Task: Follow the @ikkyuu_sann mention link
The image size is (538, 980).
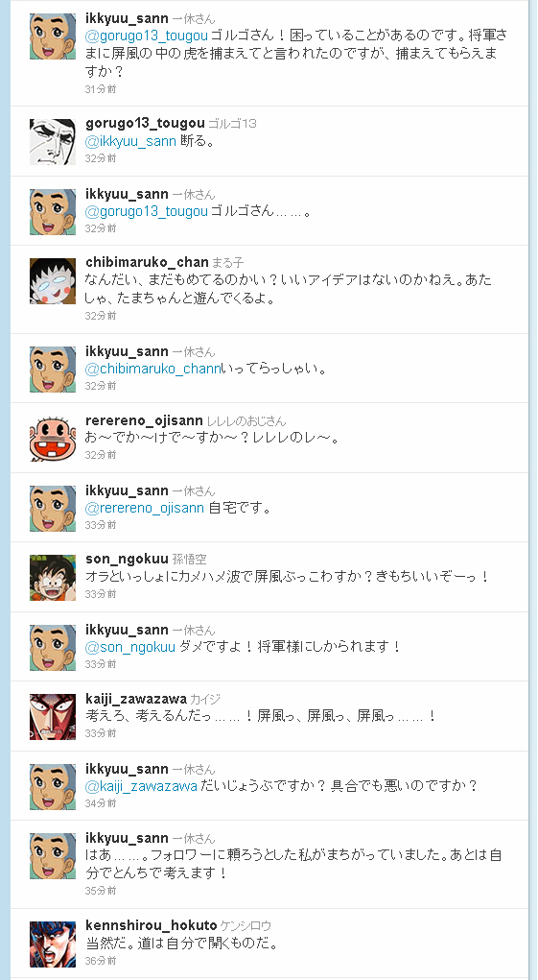Action: [130, 142]
